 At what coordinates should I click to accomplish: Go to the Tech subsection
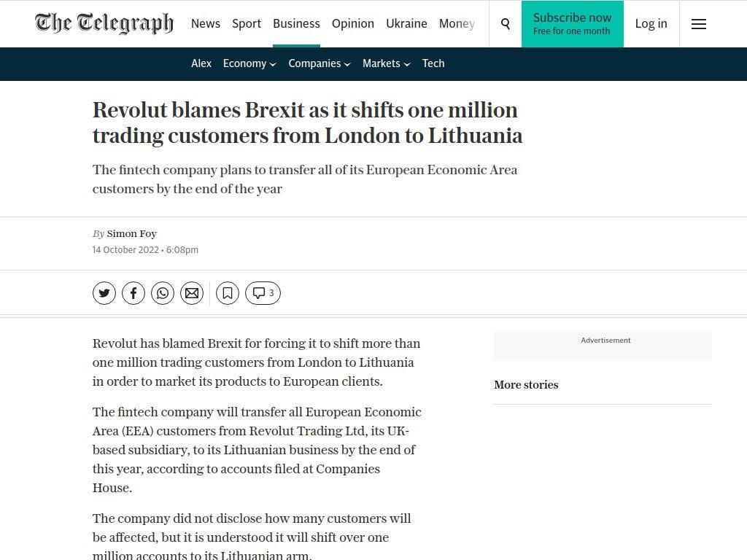pyautogui.click(x=433, y=63)
